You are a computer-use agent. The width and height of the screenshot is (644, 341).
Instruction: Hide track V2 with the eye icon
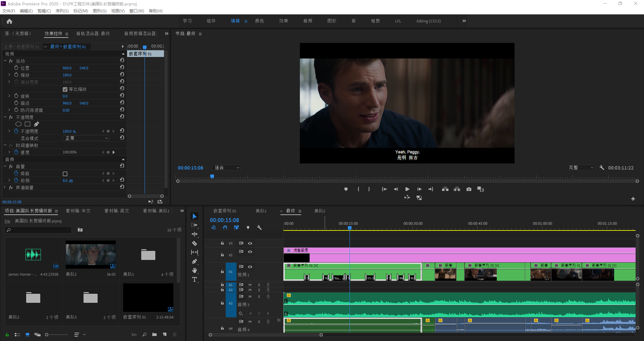click(250, 252)
